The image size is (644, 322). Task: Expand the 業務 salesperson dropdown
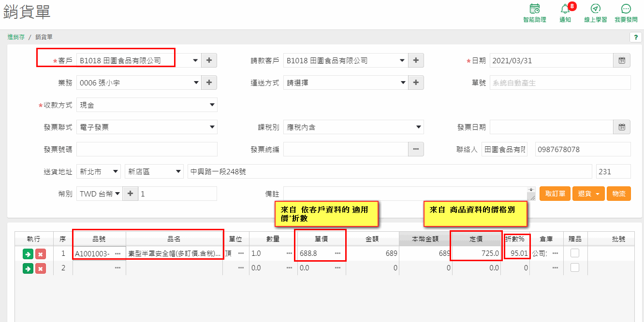(195, 83)
